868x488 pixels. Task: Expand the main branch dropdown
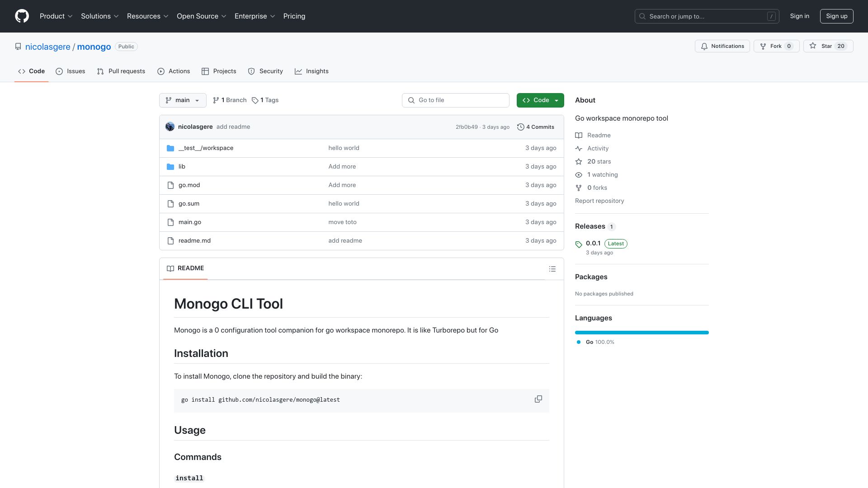click(183, 100)
